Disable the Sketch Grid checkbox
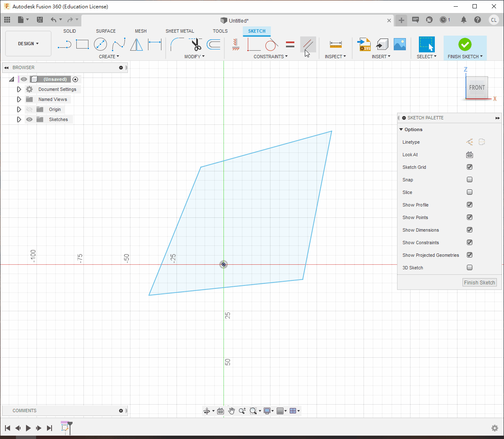The width and height of the screenshot is (504, 439). (x=470, y=167)
